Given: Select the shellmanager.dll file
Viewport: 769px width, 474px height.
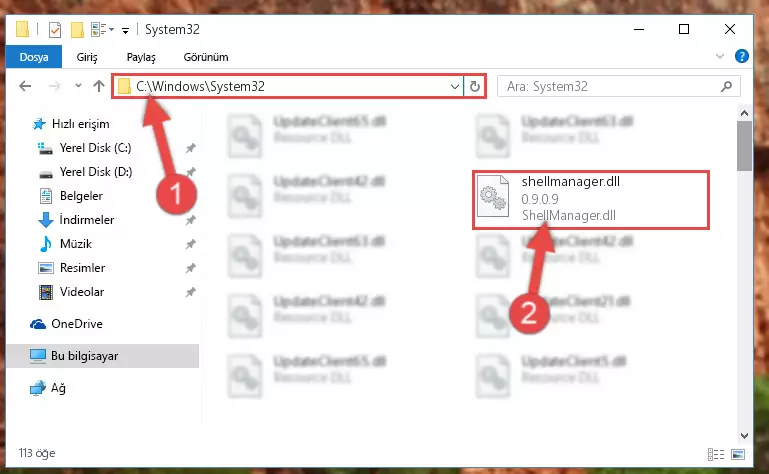Looking at the screenshot, I should coord(590,199).
